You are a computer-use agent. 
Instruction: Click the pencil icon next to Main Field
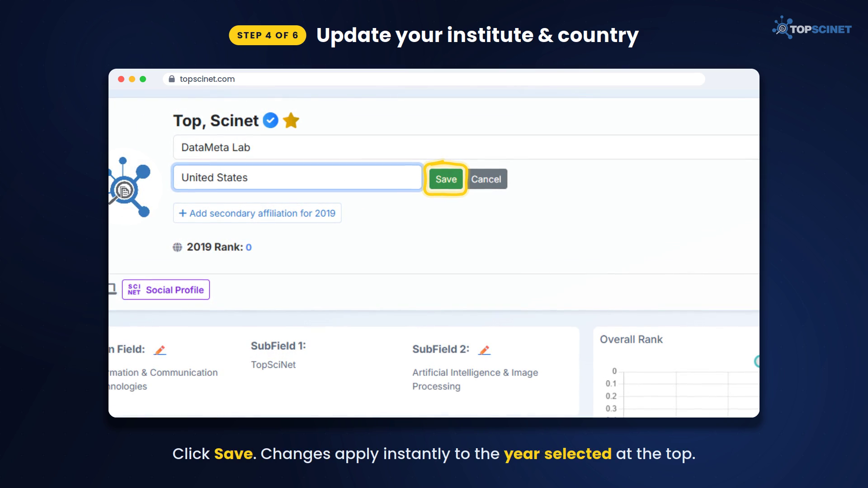click(160, 350)
